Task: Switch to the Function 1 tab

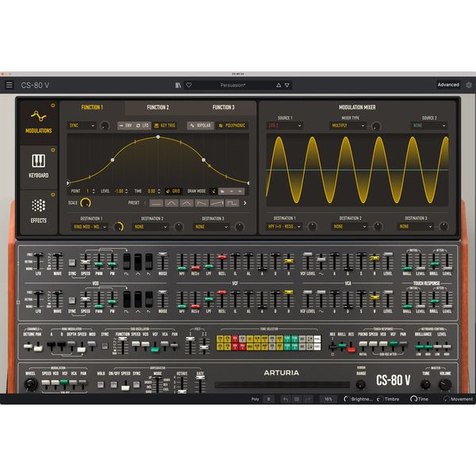Action: [x=92, y=107]
